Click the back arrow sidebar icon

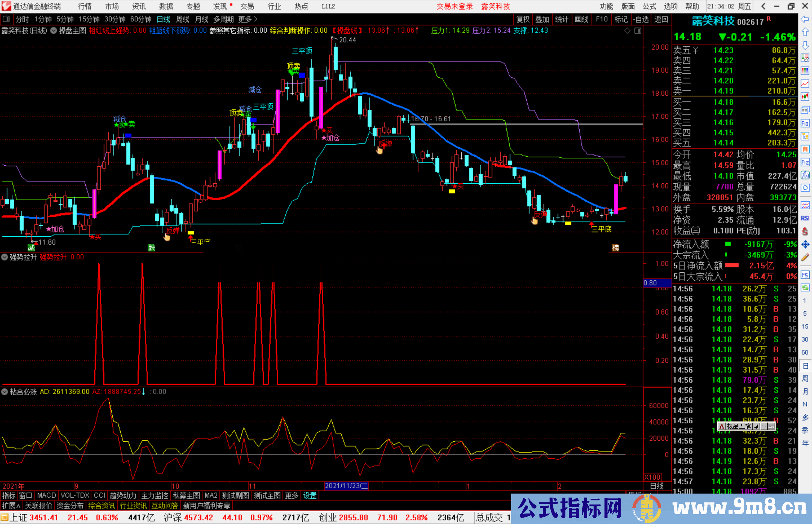[x=805, y=19]
